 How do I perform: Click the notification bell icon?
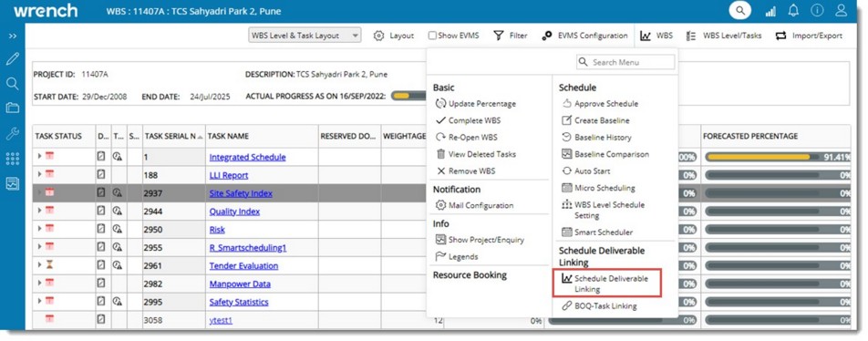(793, 10)
